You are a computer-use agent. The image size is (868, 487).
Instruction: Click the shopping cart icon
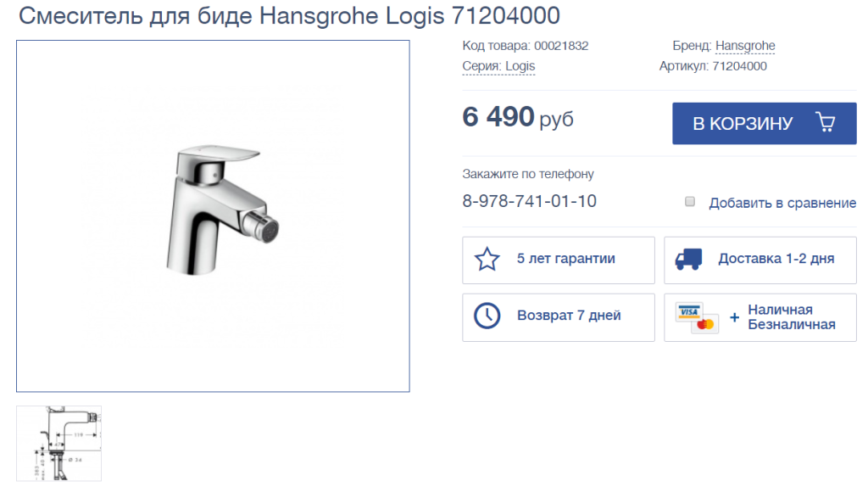coord(826,122)
